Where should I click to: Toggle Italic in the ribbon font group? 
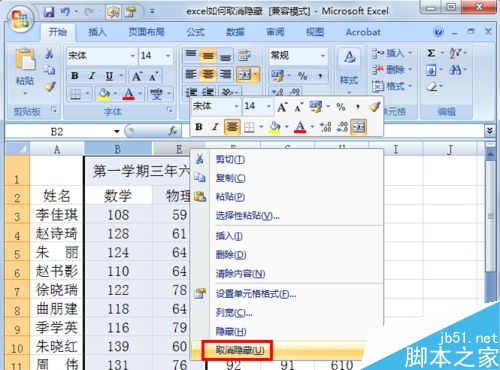(92, 76)
